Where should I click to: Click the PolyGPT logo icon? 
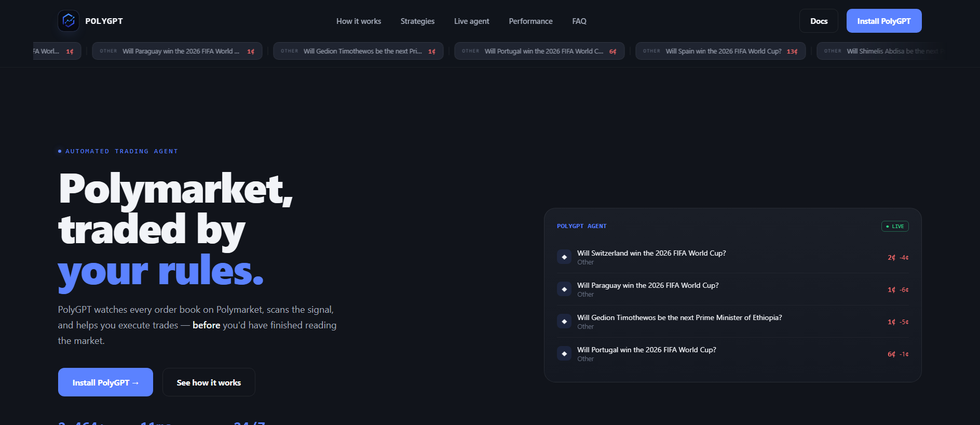[x=69, y=21]
